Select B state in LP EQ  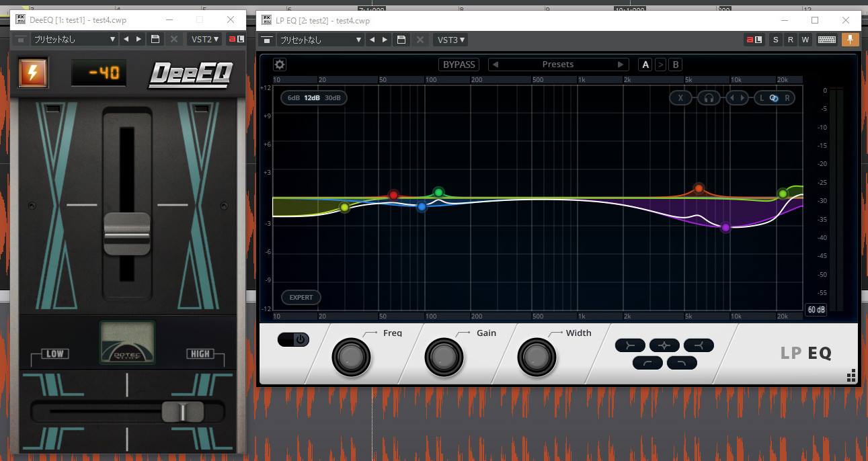[x=676, y=65]
